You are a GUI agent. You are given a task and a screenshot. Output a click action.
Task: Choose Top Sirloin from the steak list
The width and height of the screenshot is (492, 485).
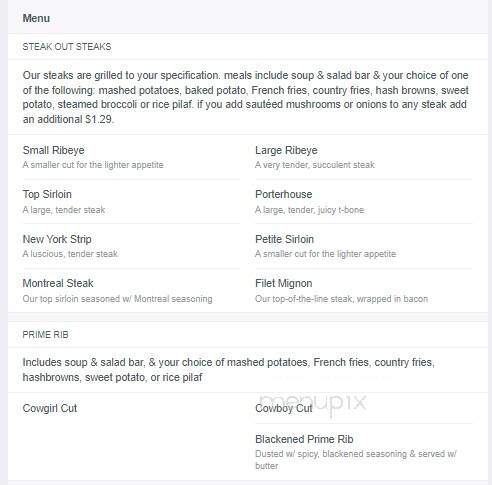pyautogui.click(x=47, y=194)
